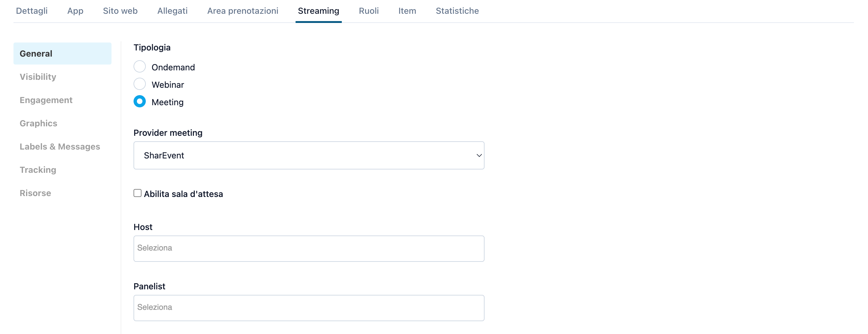
Task: Select the Meeting radio button
Action: point(139,101)
